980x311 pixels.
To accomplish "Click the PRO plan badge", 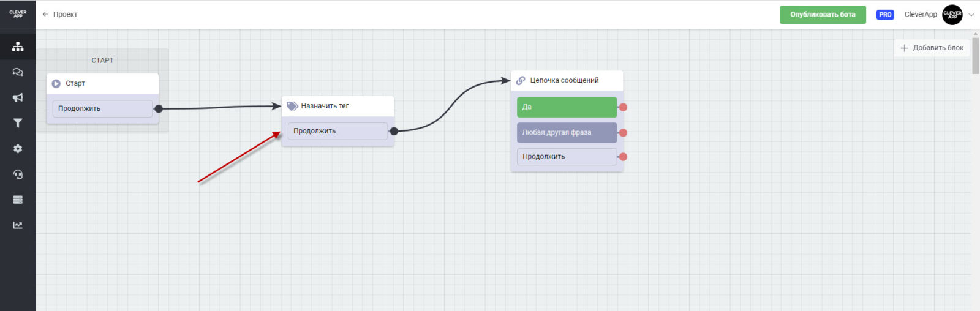I will point(885,15).
